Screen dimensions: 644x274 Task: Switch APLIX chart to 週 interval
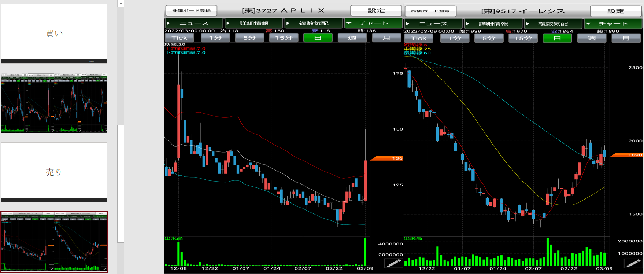coord(352,38)
